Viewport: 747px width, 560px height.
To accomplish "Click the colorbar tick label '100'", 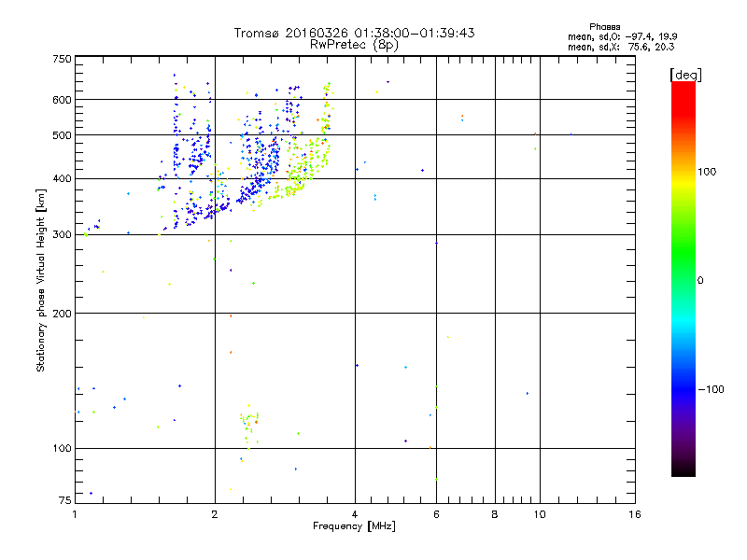I will (707, 172).
